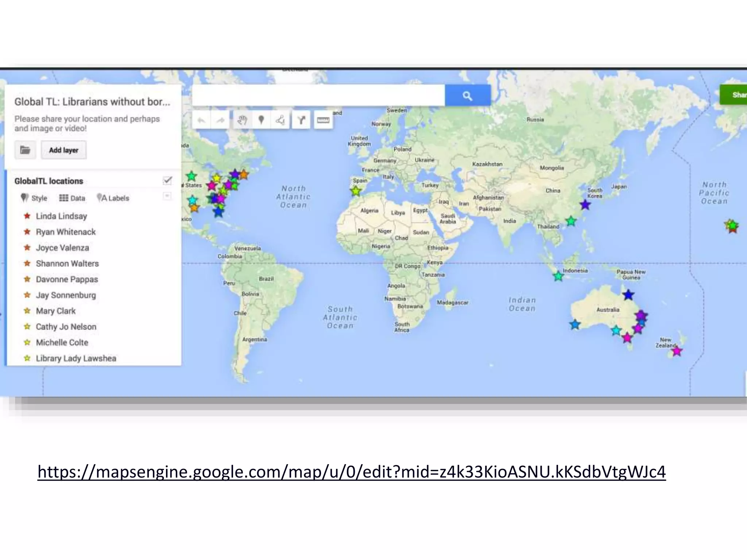
Task: Open the GlobalTL layer options dropdown
Action: [x=167, y=196]
